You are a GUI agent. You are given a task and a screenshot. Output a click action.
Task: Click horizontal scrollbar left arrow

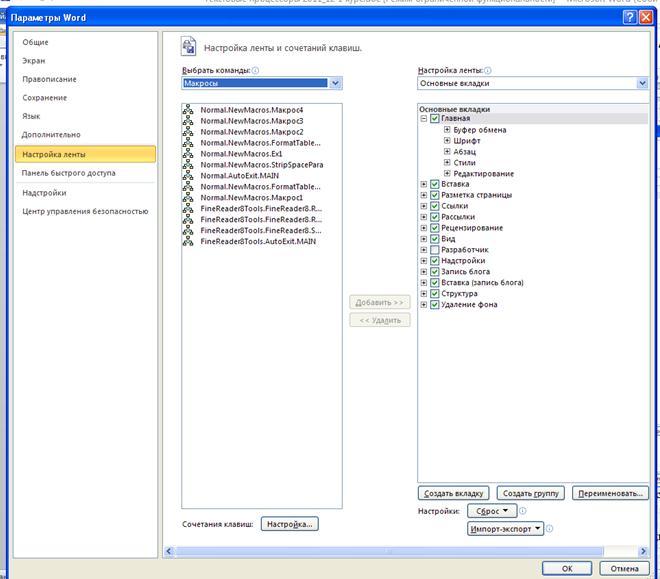169,551
